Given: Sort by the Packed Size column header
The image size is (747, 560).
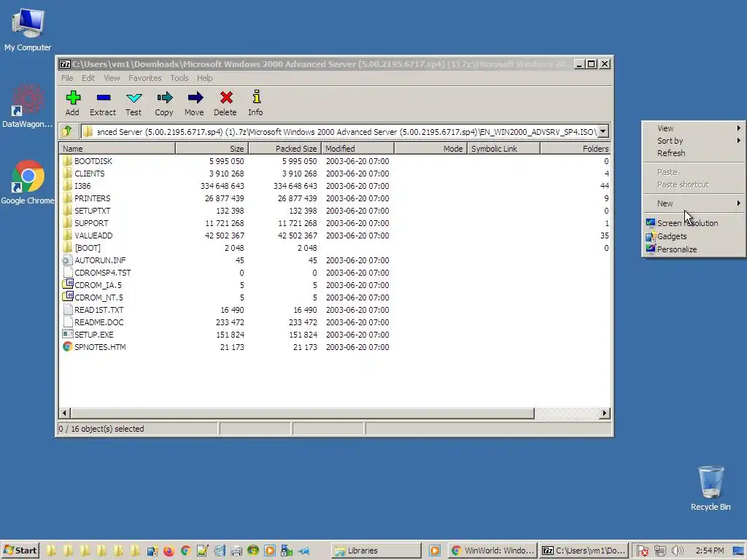Looking at the screenshot, I should (x=285, y=149).
